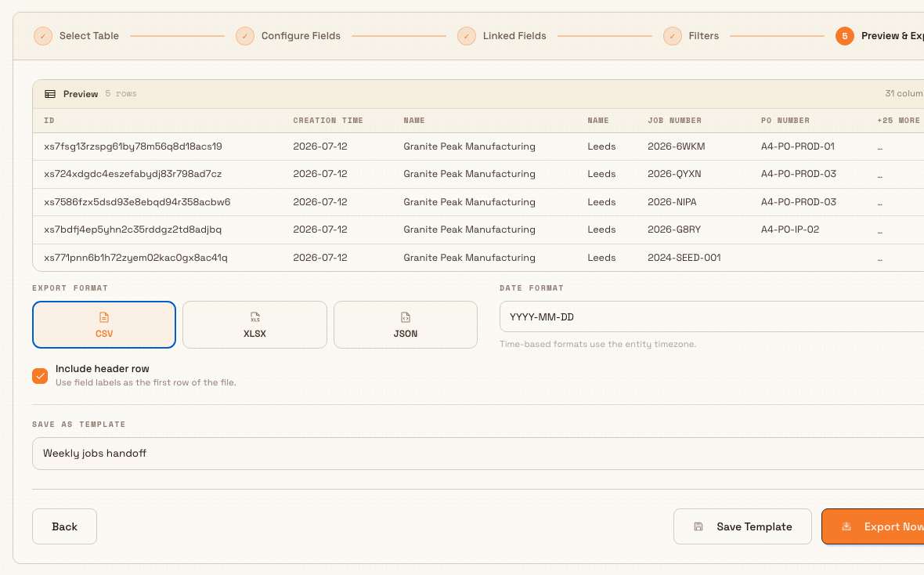
Task: Click PO number A4-PO-PROD-03 in 2026-NIPA row
Action: pyautogui.click(x=799, y=201)
